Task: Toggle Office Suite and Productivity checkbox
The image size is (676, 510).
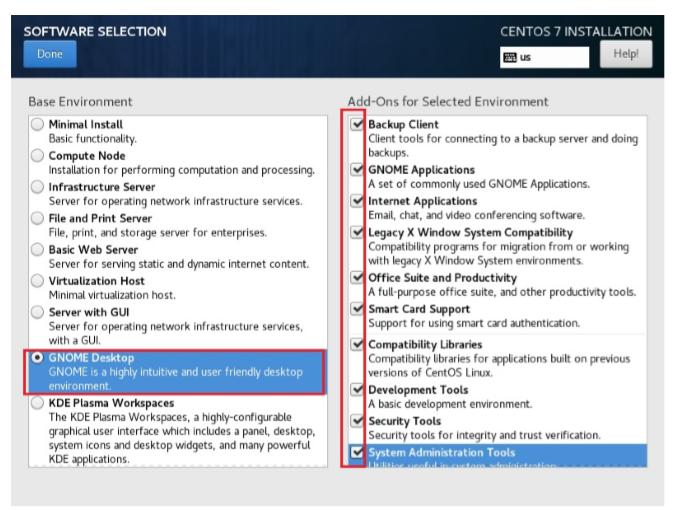Action: tap(358, 278)
